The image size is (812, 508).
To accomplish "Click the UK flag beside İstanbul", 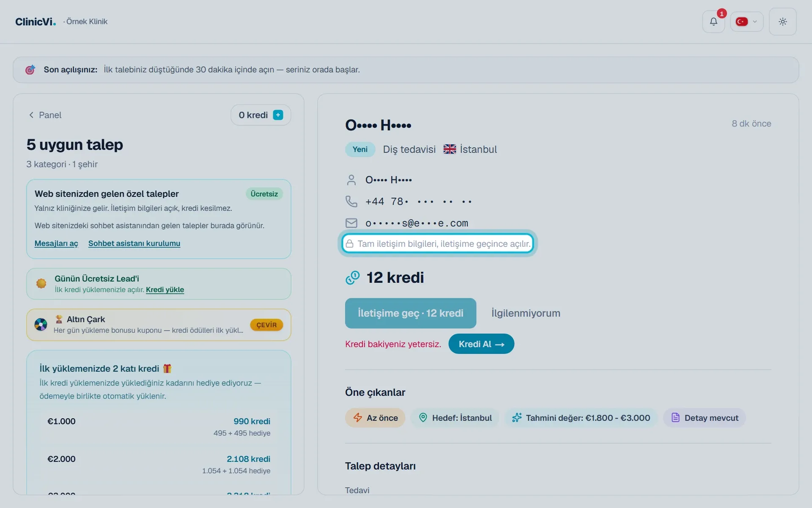I will (x=450, y=149).
